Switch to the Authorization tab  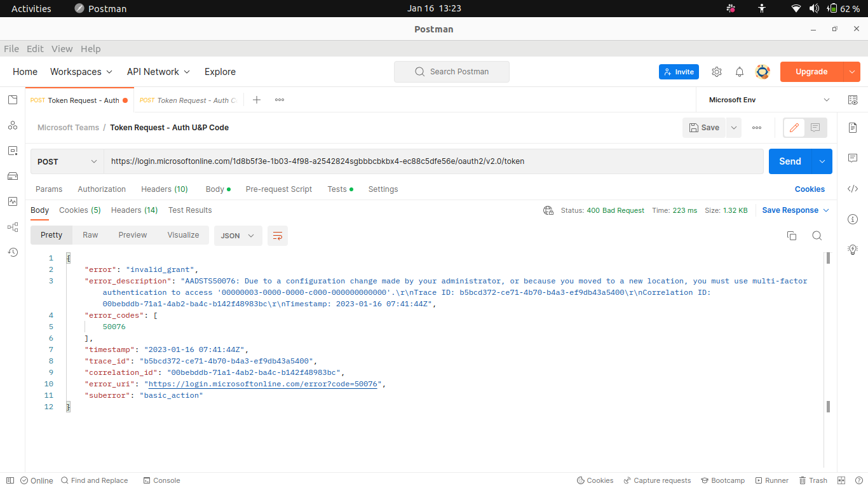click(x=102, y=189)
